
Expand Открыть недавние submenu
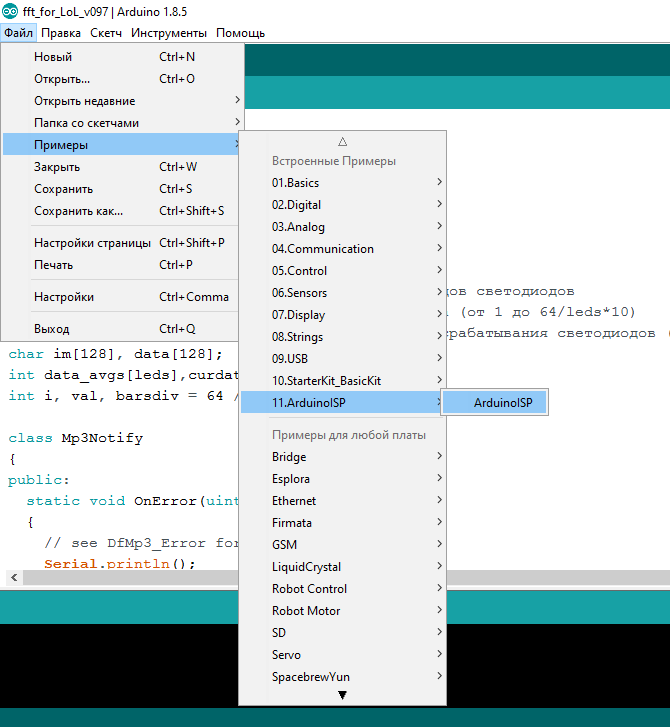pyautogui.click(x=85, y=101)
